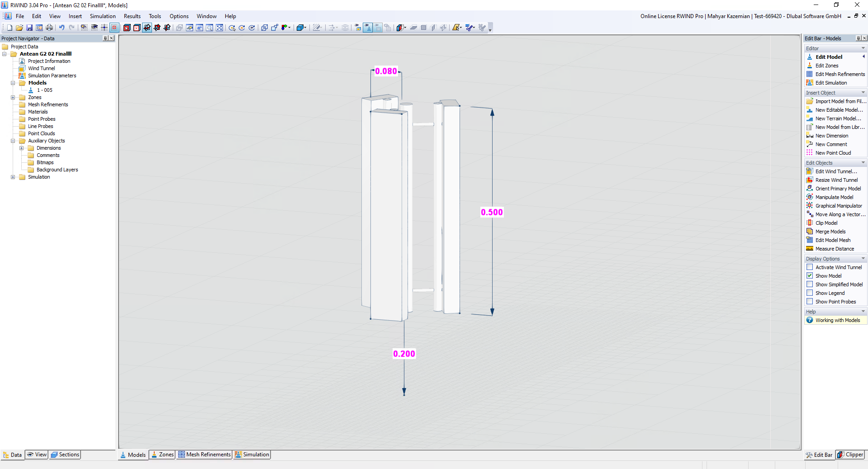This screenshot has width=868, height=469.
Task: Enable Activate Wind Tunnel
Action: [x=809, y=267]
